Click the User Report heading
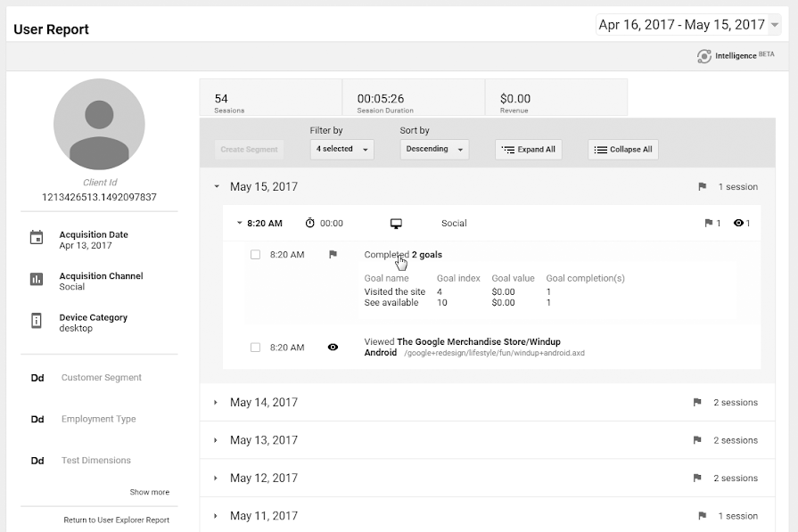The image size is (798, 532). [x=51, y=29]
